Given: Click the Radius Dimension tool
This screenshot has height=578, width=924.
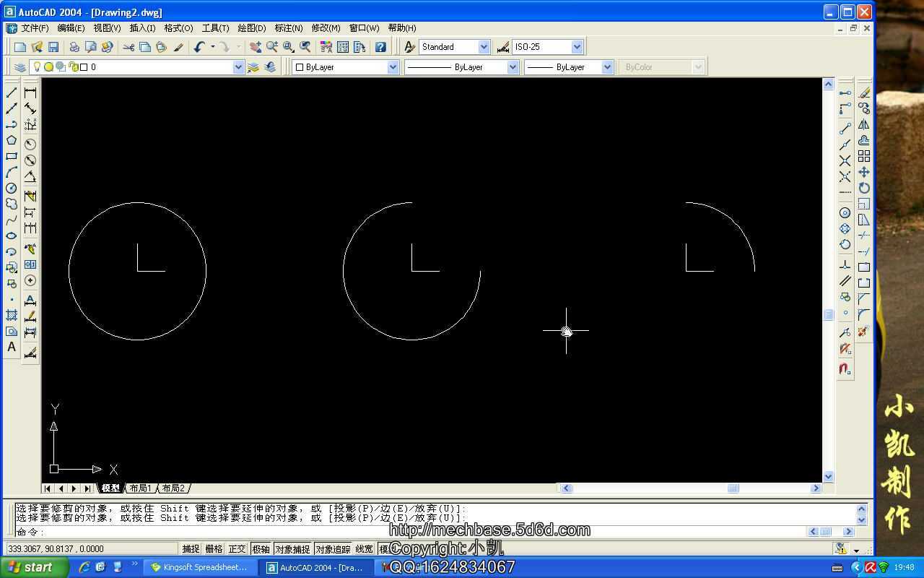Looking at the screenshot, I should point(30,144).
